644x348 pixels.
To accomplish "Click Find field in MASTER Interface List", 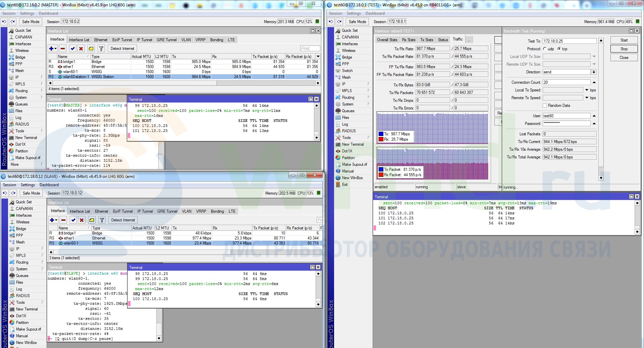I will click(x=310, y=49).
